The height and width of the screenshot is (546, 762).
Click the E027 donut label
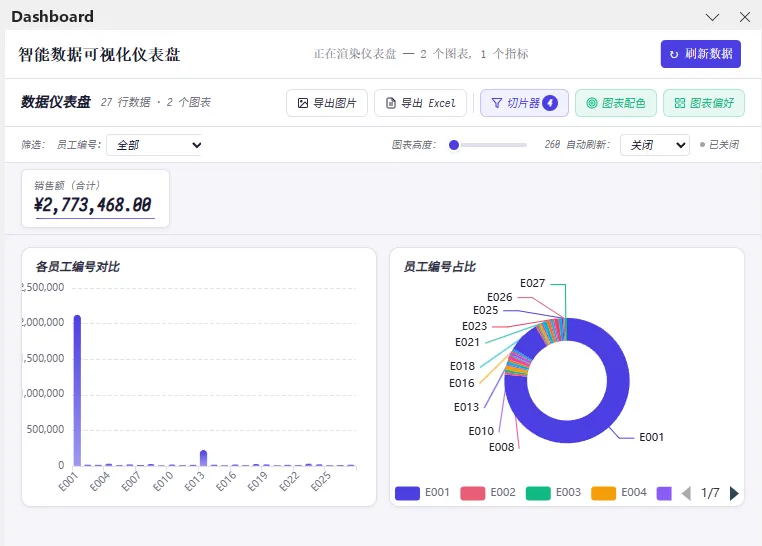click(x=533, y=283)
